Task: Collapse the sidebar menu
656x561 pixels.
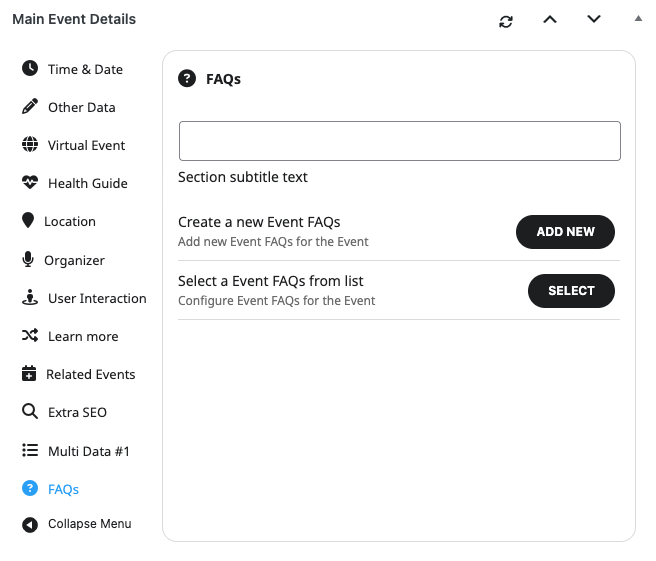Action: tap(78, 524)
